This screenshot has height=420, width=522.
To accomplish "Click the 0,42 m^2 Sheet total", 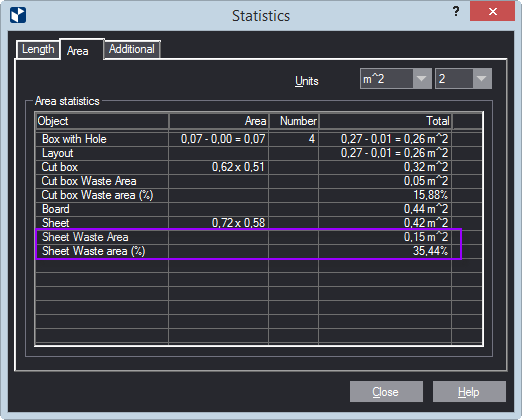I will click(426, 223).
